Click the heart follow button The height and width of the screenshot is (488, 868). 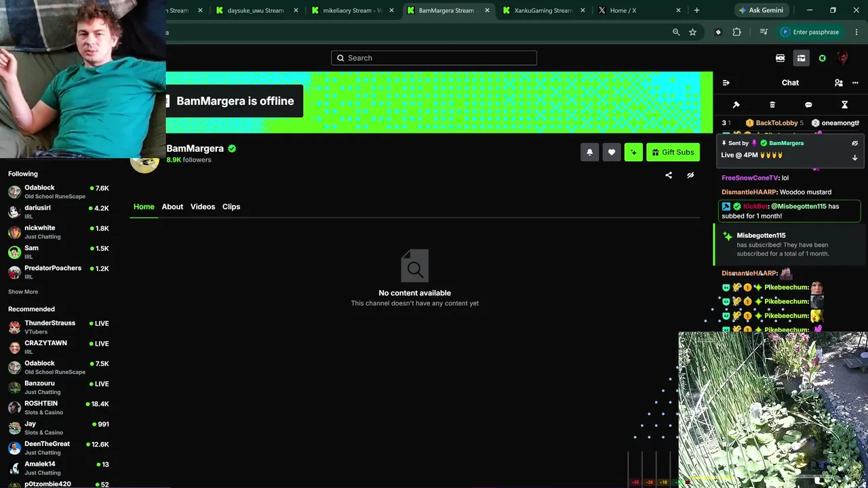[x=612, y=152]
